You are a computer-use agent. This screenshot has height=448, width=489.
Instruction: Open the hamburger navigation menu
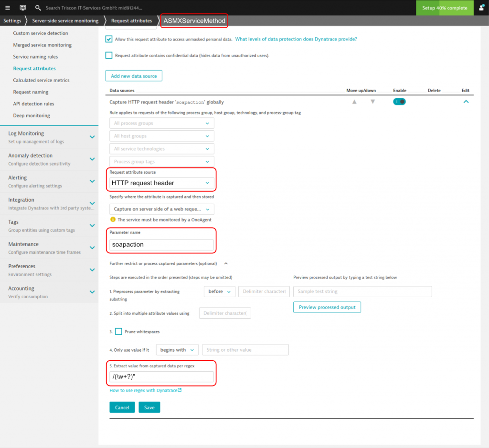[7, 7]
